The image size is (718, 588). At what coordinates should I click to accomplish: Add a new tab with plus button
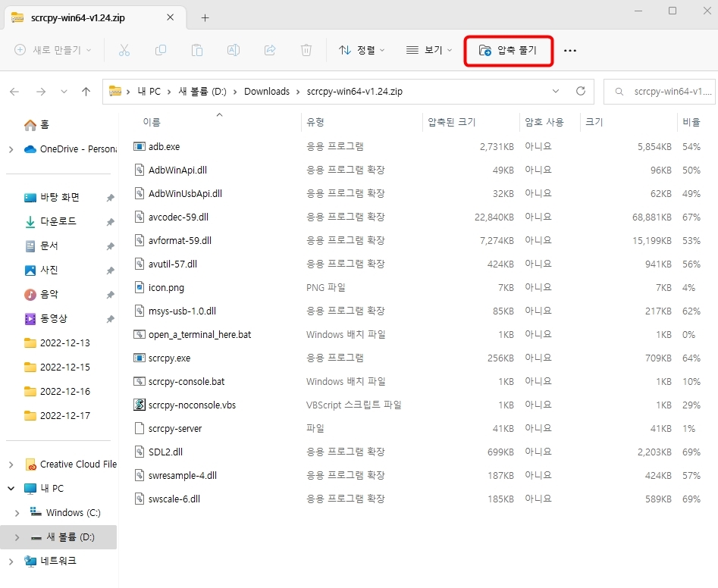click(x=205, y=18)
